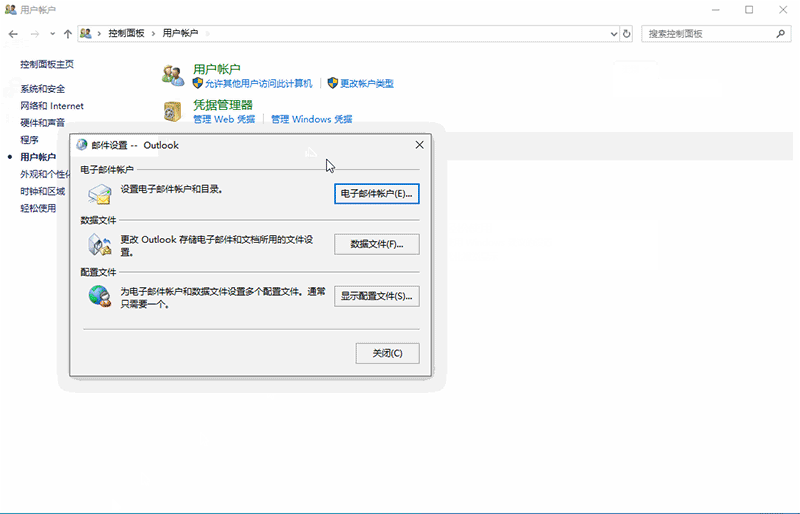
Task: Open recent locations dropdown near navigation arrows
Action: (52, 33)
